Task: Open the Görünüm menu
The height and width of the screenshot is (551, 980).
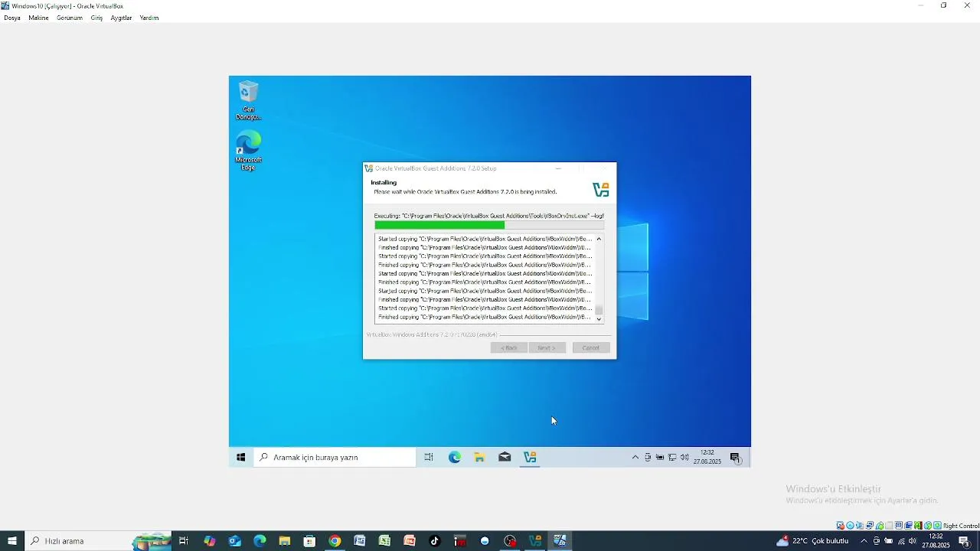Action: [x=69, y=18]
